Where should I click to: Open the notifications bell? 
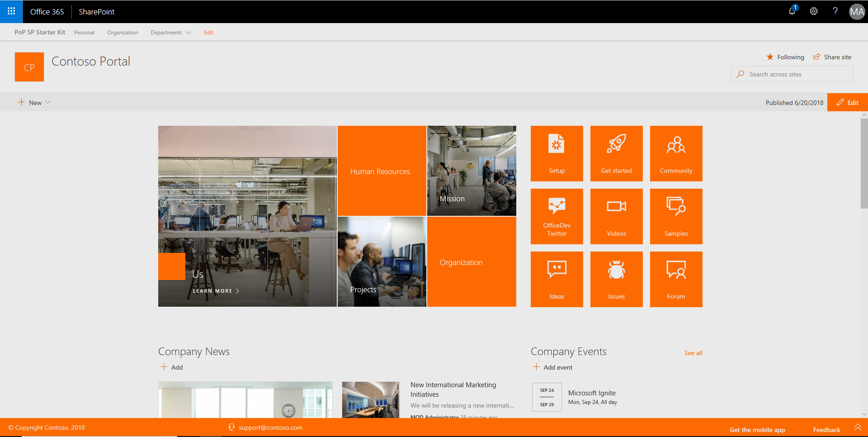point(792,11)
